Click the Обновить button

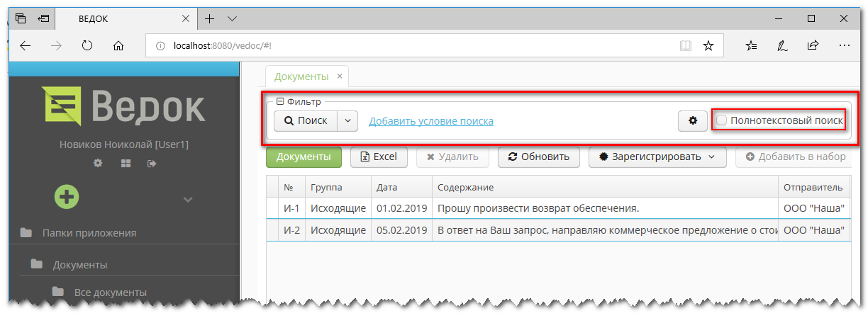point(538,157)
